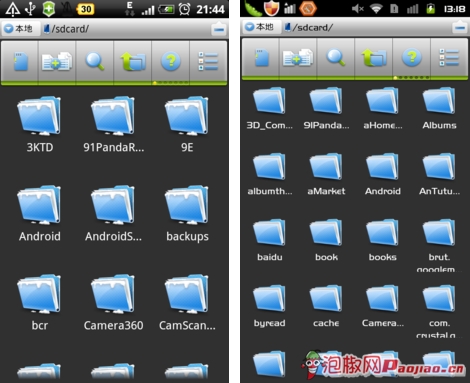Screen dimensions: 470x383
Task: Open the Android folder on left screen
Action: pos(39,214)
